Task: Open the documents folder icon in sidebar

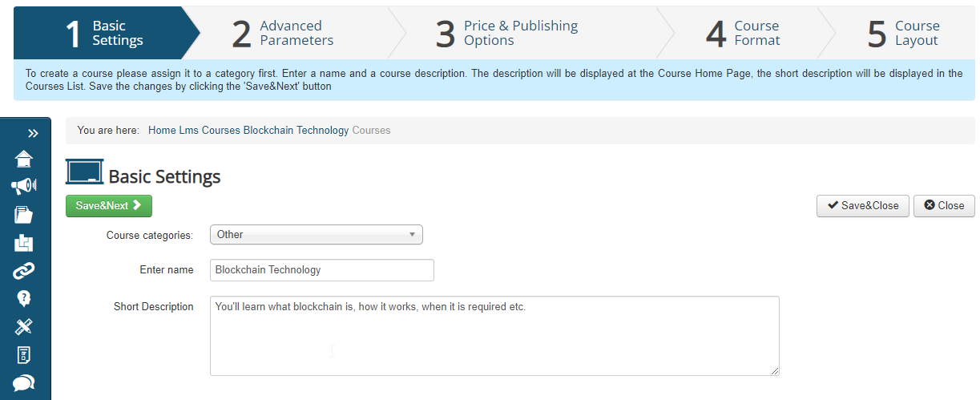Action: click(24, 215)
